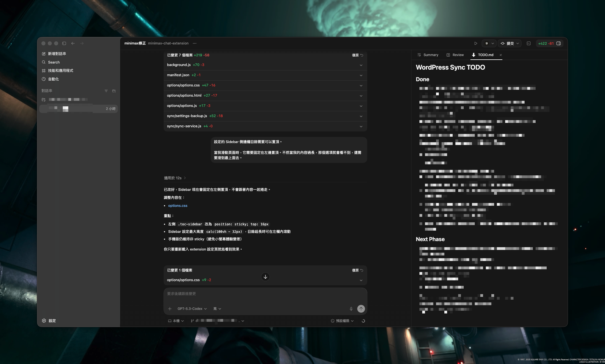Click the minimax-chat-extension project name
Viewport: 605px width, 364px height.
[168, 43]
